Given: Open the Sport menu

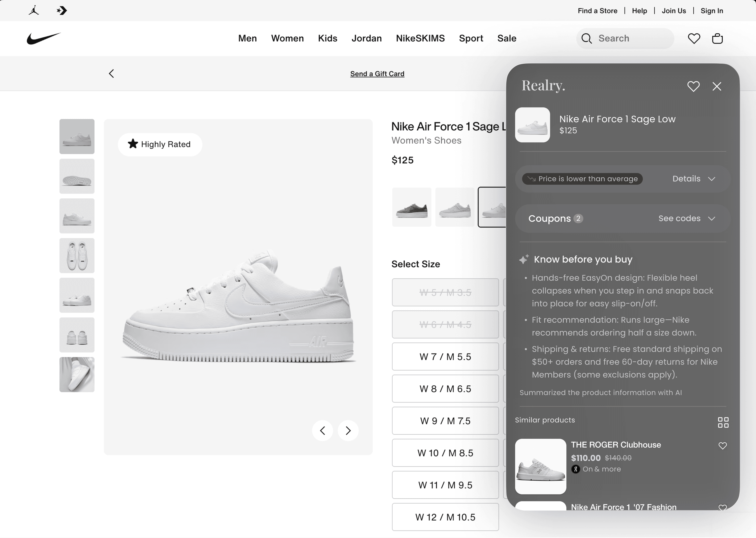Looking at the screenshot, I should tap(471, 38).
